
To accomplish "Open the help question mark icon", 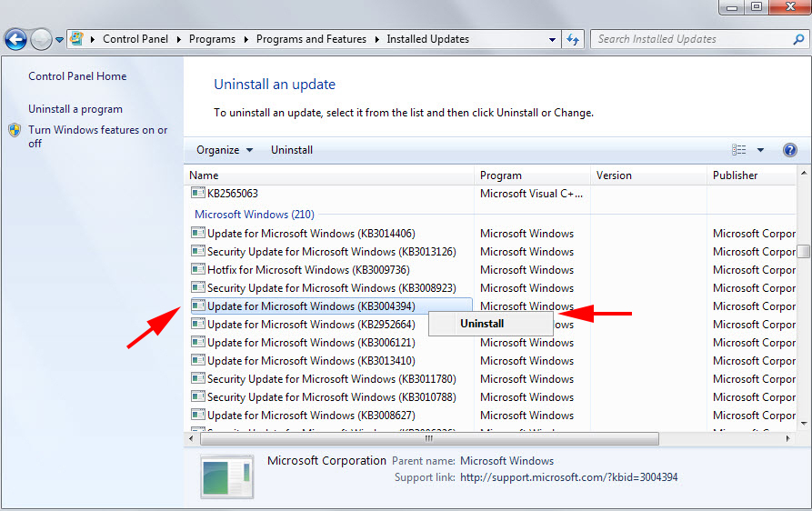I will (x=789, y=150).
